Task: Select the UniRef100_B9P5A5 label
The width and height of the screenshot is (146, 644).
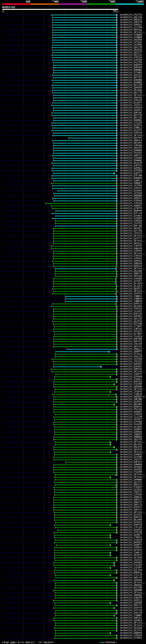Action: click(131, 67)
